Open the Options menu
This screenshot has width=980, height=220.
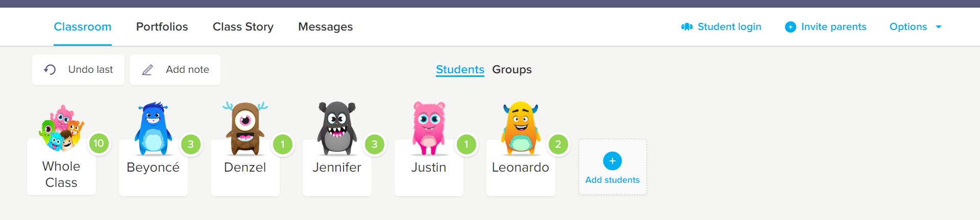(908, 26)
